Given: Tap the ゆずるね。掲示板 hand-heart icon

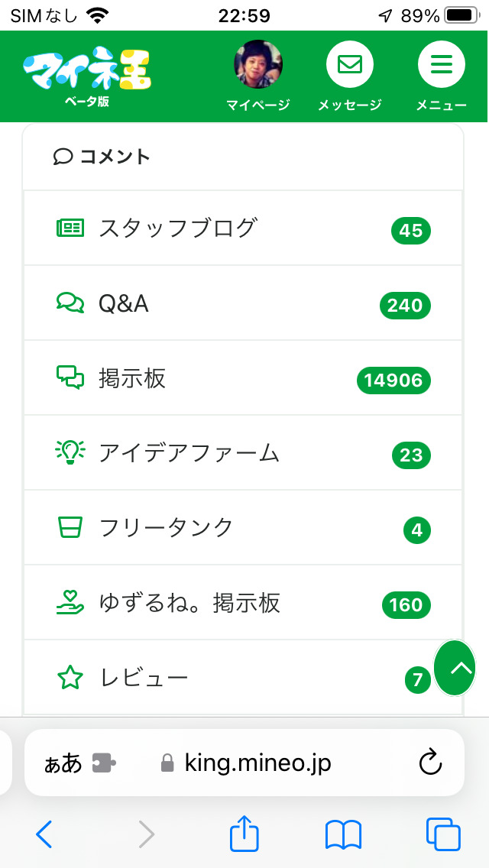Looking at the screenshot, I should 70,603.
